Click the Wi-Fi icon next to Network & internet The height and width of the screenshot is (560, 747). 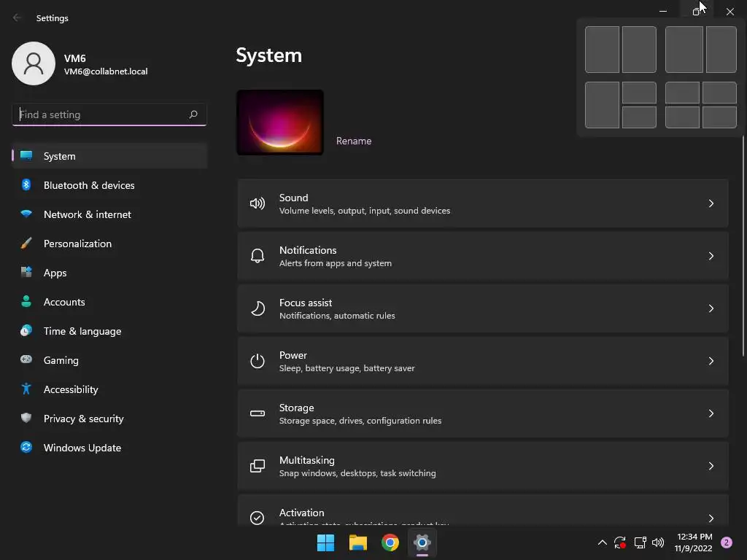(26, 214)
